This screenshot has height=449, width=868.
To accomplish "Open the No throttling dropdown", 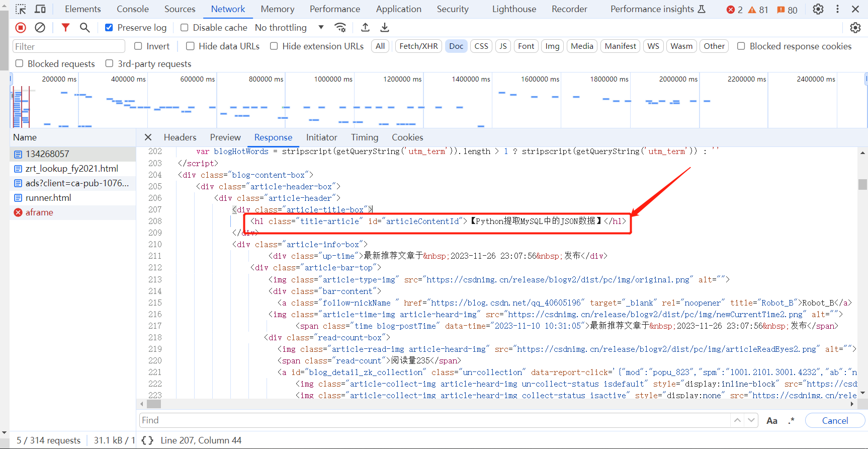I will [x=289, y=28].
